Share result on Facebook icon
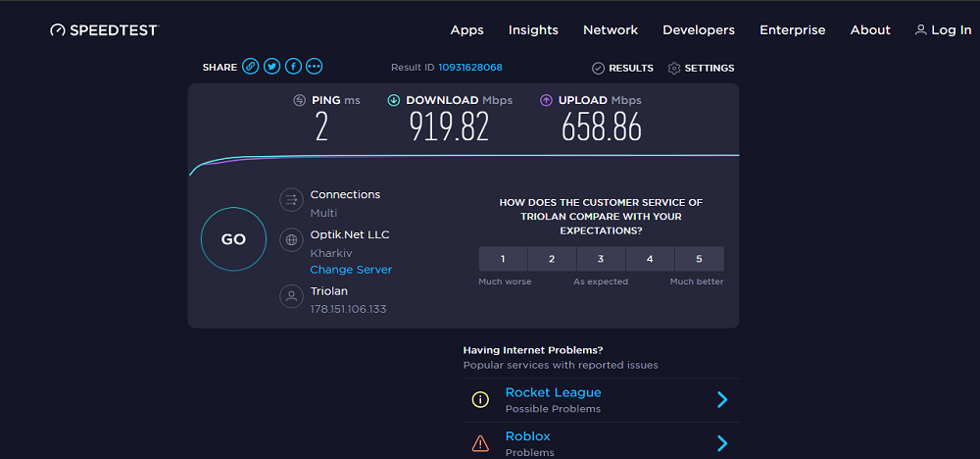Image resolution: width=980 pixels, height=459 pixels. (x=293, y=67)
